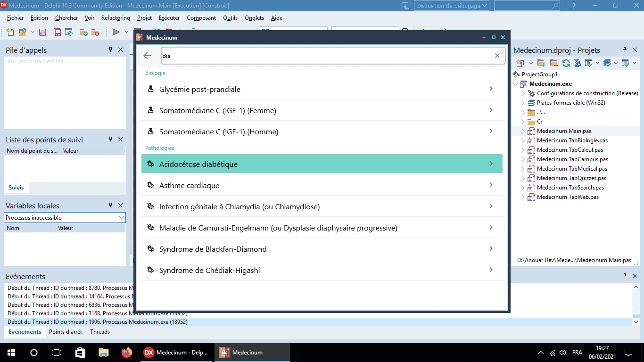Toggle pin on the Evénements panel
Viewport: 644px width, 362px height.
pyautogui.click(x=625, y=276)
